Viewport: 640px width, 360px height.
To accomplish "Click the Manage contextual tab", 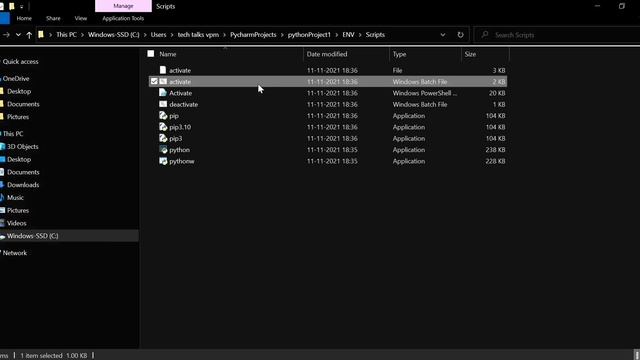I will point(123,6).
